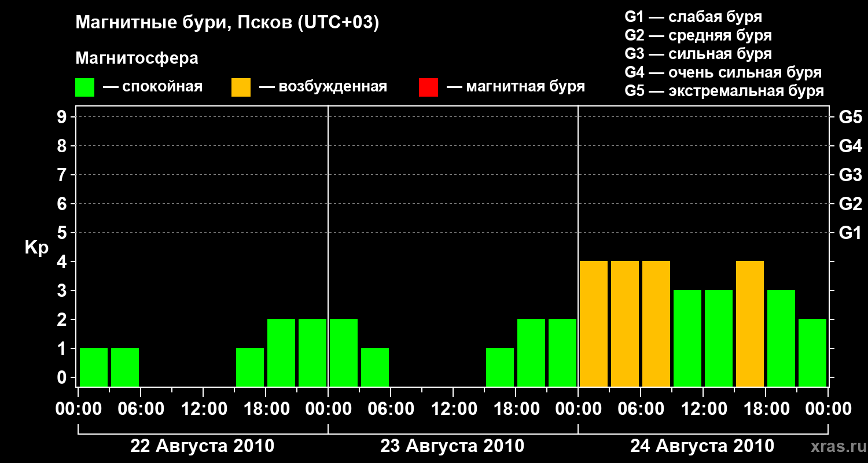The height and width of the screenshot is (463, 868).
Task: Click the orange 00:00–03:00 bar on 24 Августа
Action: tap(594, 324)
